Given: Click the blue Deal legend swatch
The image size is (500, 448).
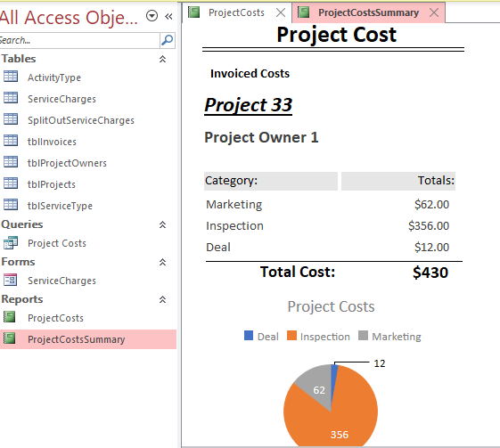Looking at the screenshot, I should tap(249, 336).
